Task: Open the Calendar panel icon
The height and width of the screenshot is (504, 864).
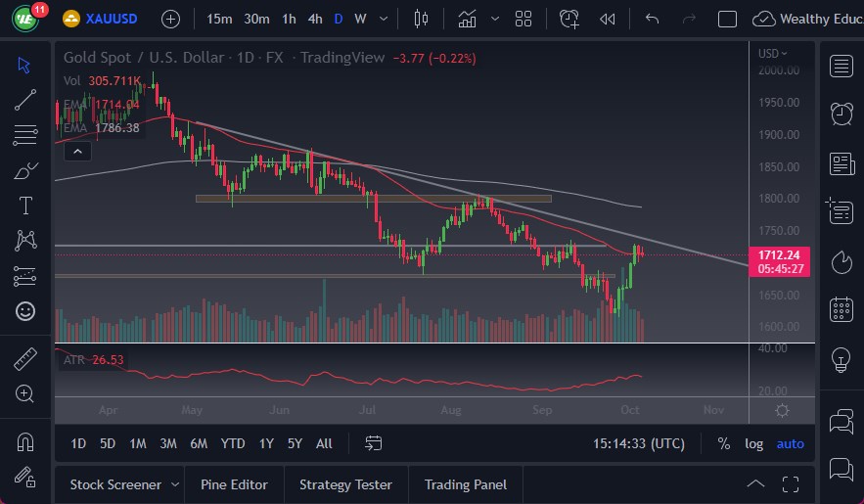Action: [841, 310]
